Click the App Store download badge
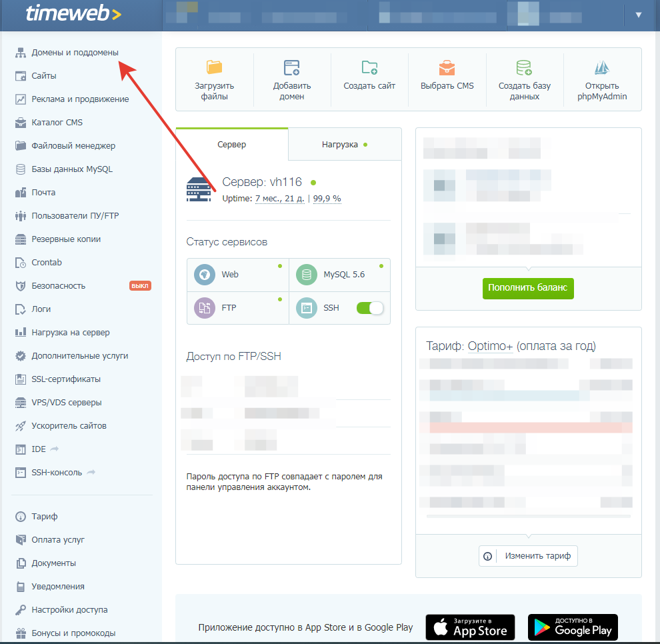Screen dimensions: 660x644 click(x=470, y=627)
